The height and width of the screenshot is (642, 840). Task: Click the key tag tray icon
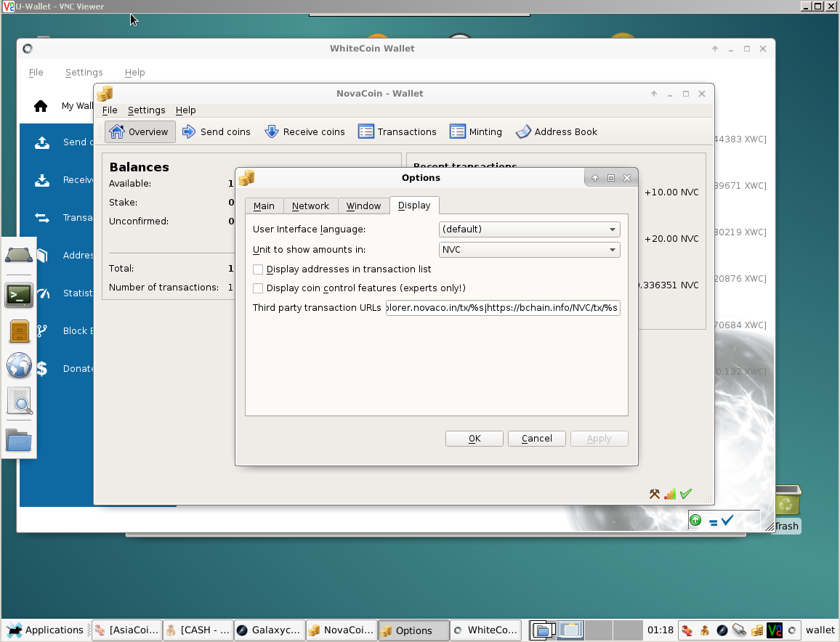[x=740, y=630]
